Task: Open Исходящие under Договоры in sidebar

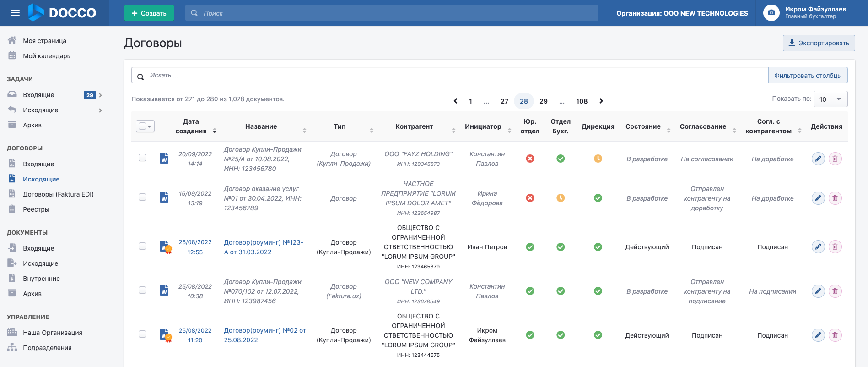Action: tap(41, 179)
